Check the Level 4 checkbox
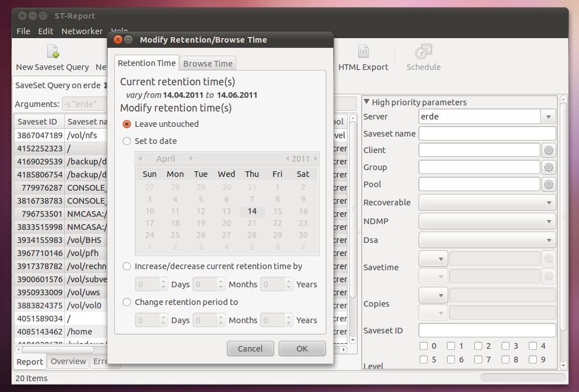The height and width of the screenshot is (392, 579). 533,346
